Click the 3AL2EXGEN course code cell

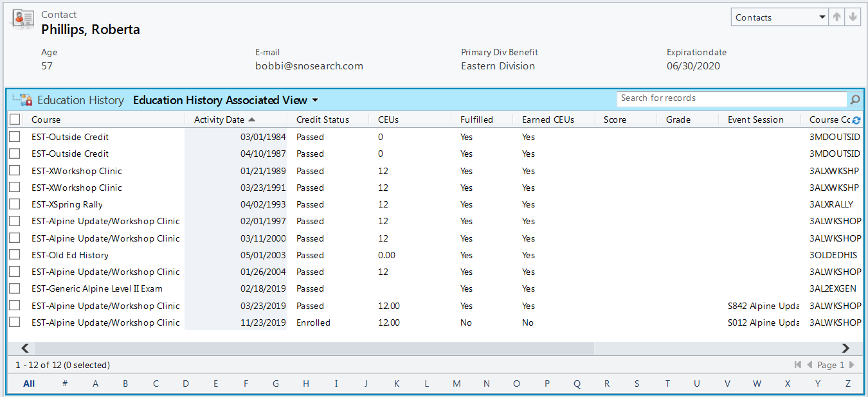tap(833, 288)
